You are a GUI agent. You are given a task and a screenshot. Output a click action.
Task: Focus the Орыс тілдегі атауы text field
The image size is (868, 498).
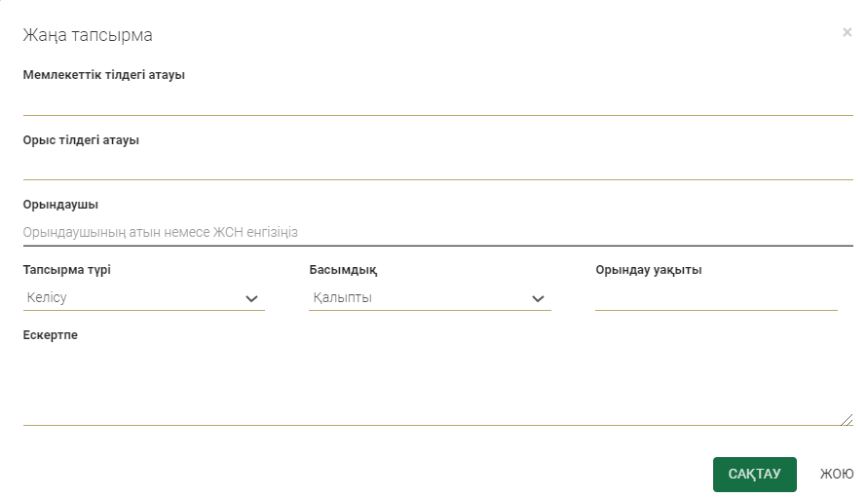tap(437, 167)
